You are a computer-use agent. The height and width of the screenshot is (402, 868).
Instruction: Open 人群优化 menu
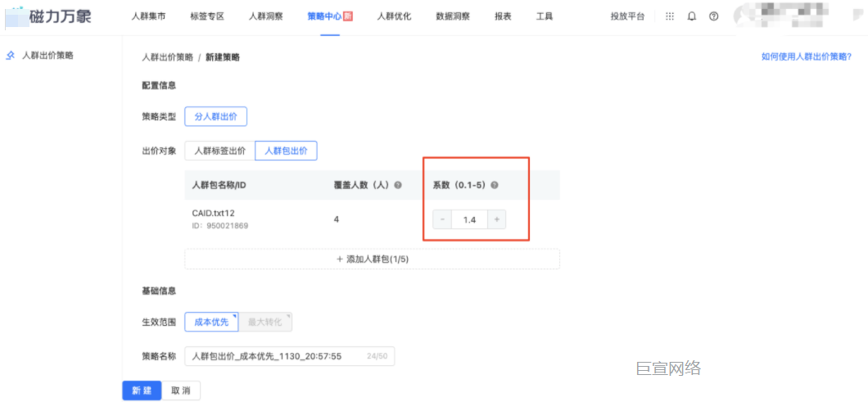394,16
